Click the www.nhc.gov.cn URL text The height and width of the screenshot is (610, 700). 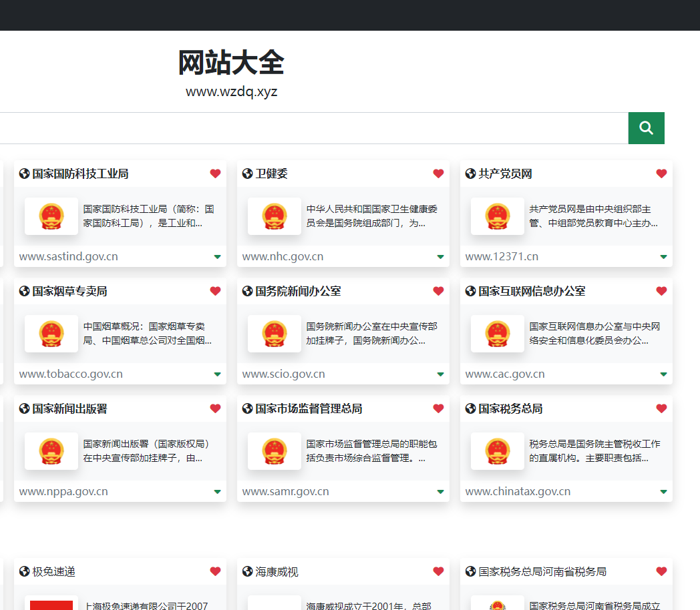point(283,256)
